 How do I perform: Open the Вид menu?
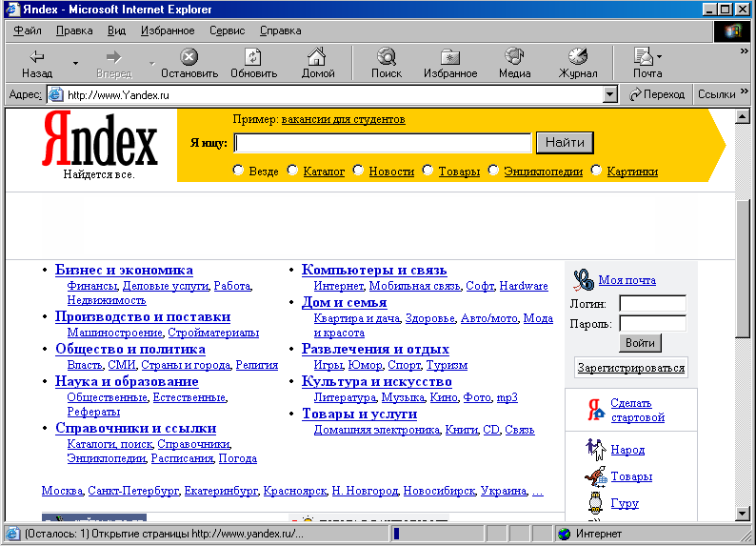click(116, 30)
